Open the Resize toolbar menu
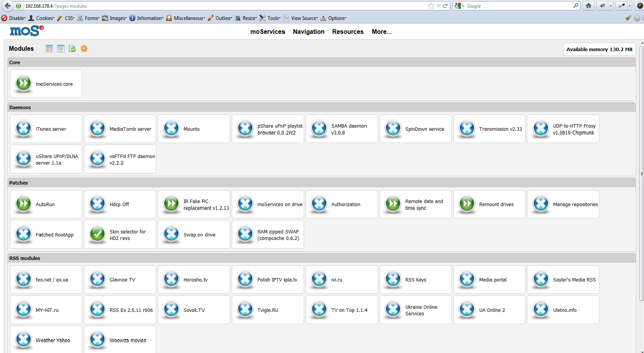The image size is (644, 353). [246, 18]
